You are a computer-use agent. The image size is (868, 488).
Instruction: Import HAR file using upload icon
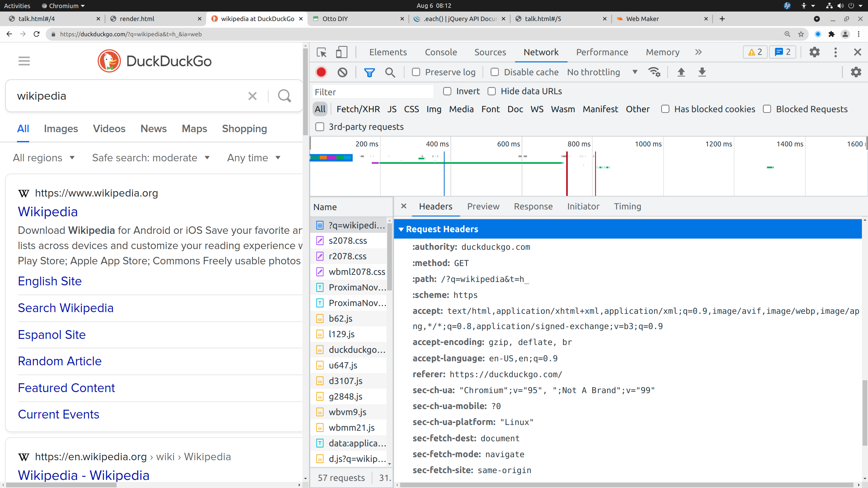(x=681, y=72)
